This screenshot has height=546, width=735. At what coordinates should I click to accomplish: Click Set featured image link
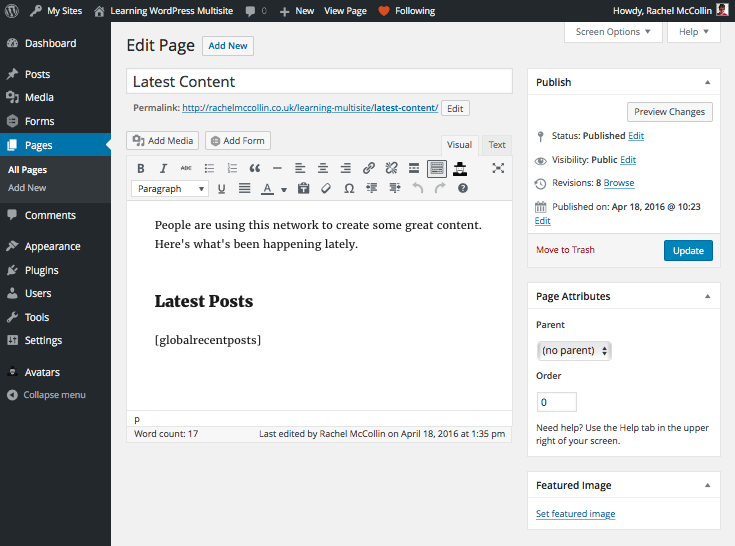pyautogui.click(x=576, y=514)
